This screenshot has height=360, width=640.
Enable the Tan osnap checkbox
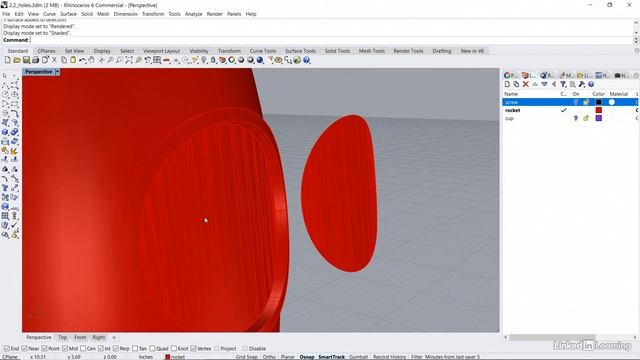coord(135,349)
